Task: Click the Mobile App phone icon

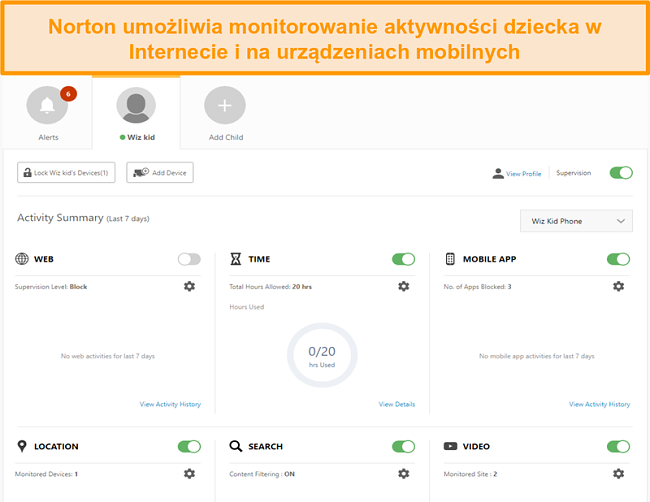Action: click(450, 259)
